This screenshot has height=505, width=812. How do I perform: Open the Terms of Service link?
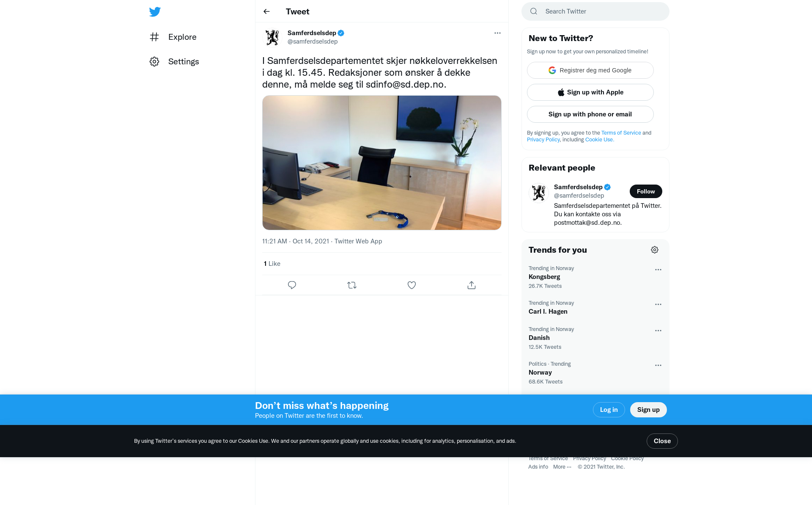(621, 133)
